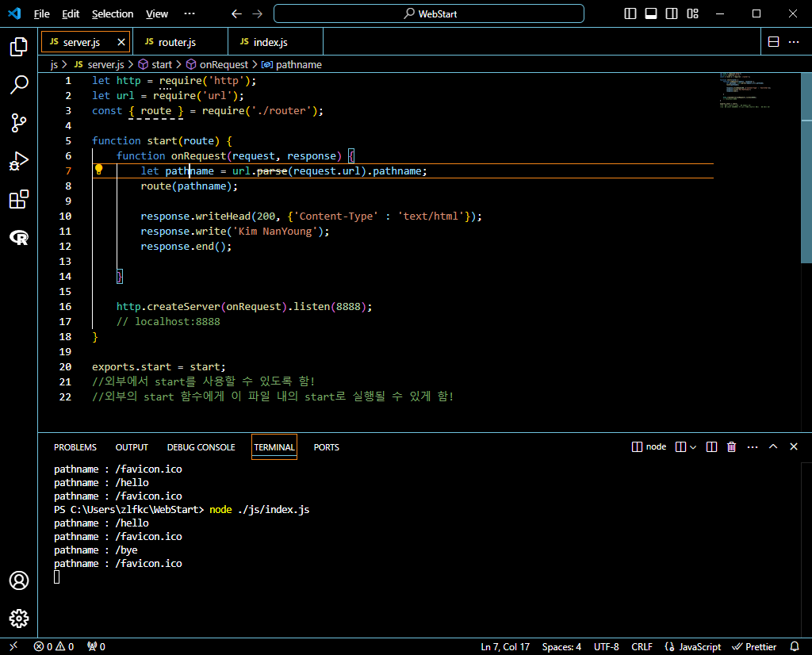The image size is (812, 655).
Task: Switch to the DEBUG CONSOLE tab
Action: click(201, 447)
